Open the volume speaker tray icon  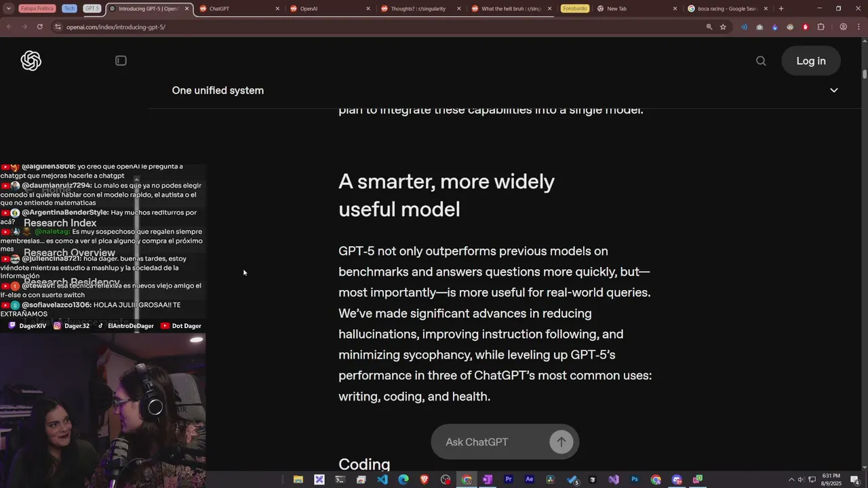801,480
